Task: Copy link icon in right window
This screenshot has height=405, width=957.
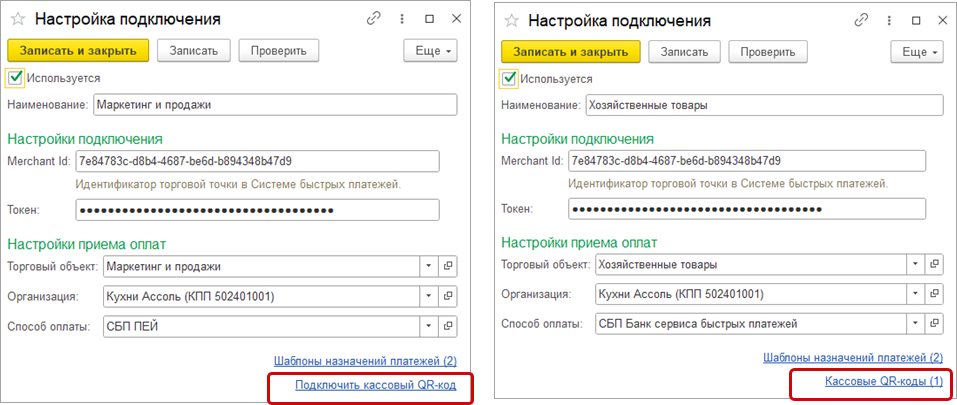Action: [x=861, y=20]
